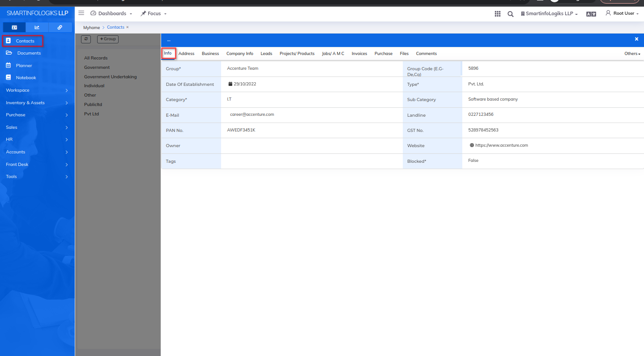Screen dimensions: 644x356
Task: Click the search magnifier icon
Action: pyautogui.click(x=510, y=14)
